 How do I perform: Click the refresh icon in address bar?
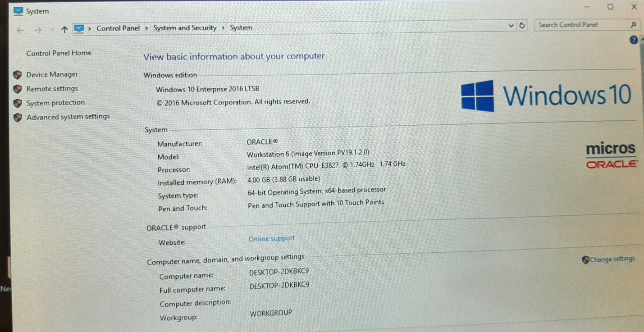click(x=522, y=26)
